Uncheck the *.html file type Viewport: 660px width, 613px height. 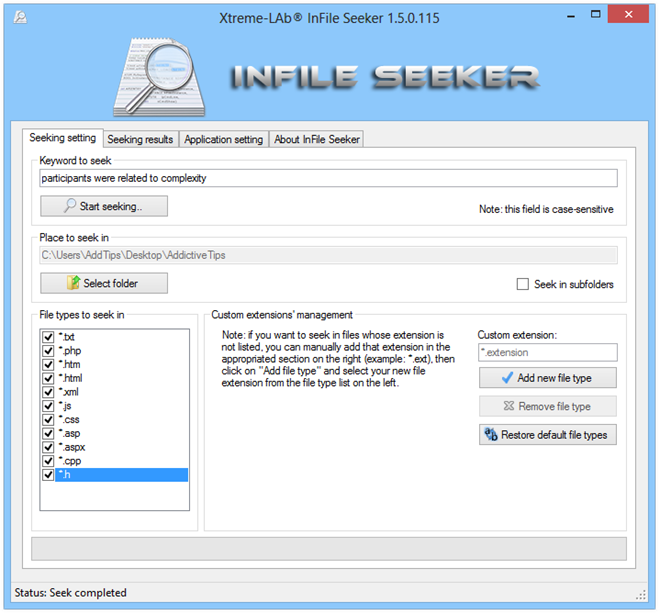click(x=48, y=378)
